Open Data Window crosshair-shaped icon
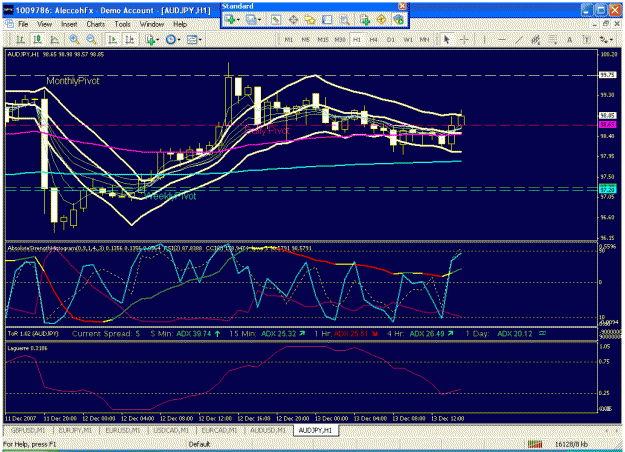The image size is (625, 452). coord(293,20)
